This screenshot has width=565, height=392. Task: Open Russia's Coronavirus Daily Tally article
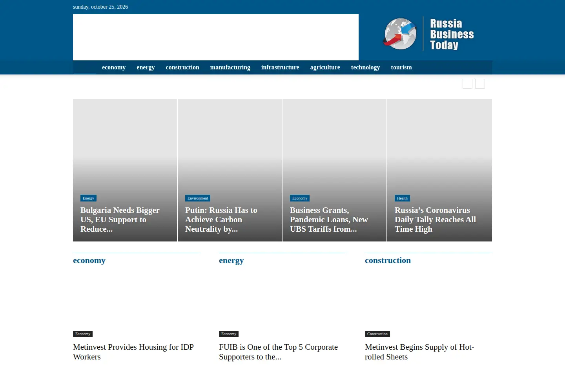coord(435,220)
